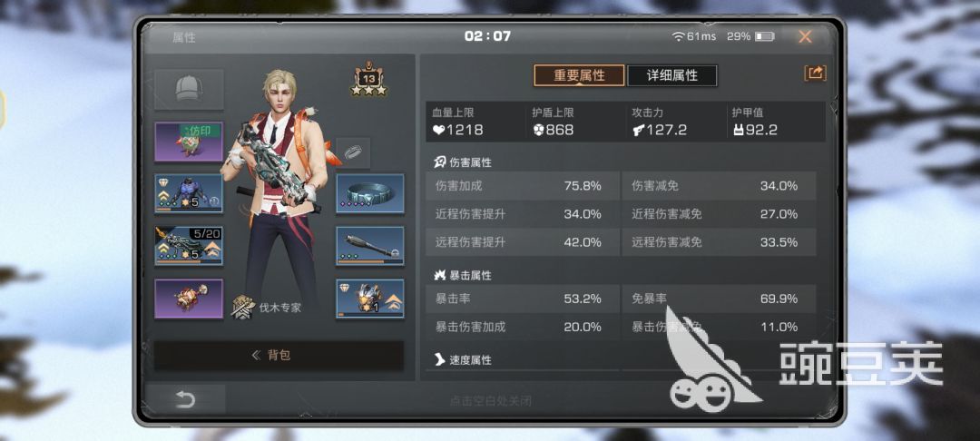Click the level 13 three-star rank badge
Viewport: 980px width, 441px height.
pyautogui.click(x=368, y=80)
